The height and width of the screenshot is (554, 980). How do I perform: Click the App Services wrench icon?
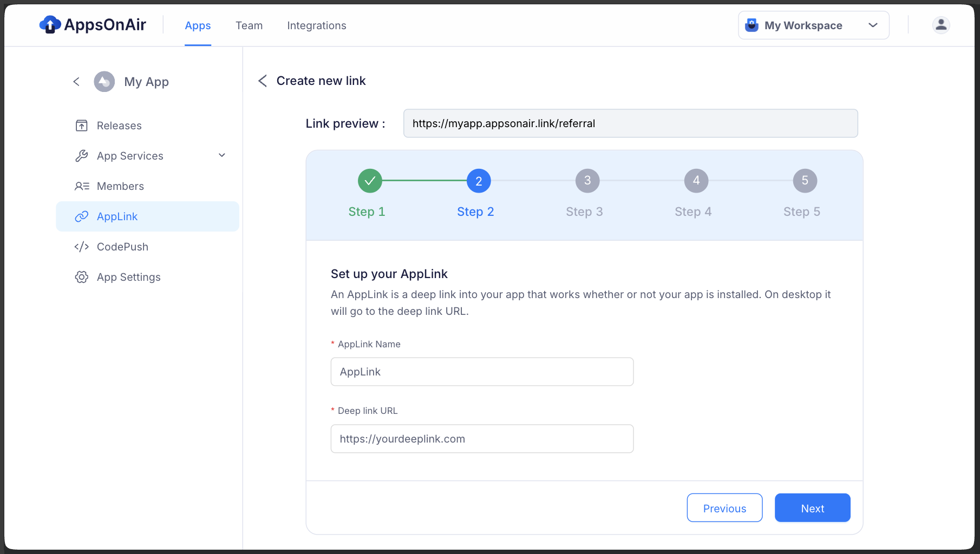tap(81, 156)
